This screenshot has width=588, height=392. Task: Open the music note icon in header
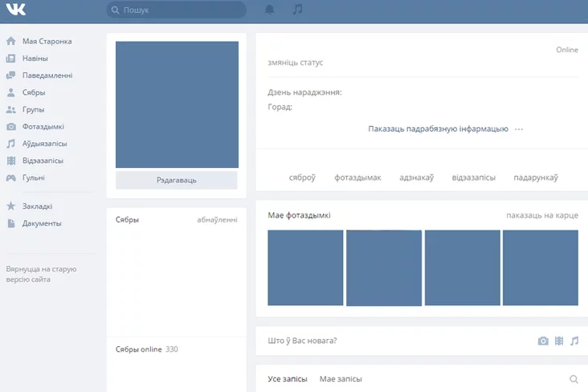[298, 10]
